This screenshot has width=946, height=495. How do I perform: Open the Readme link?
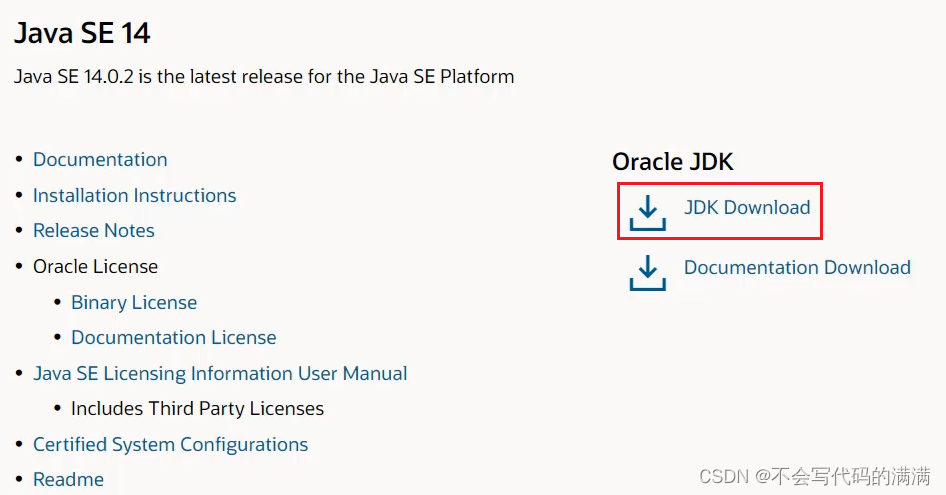[68, 480]
